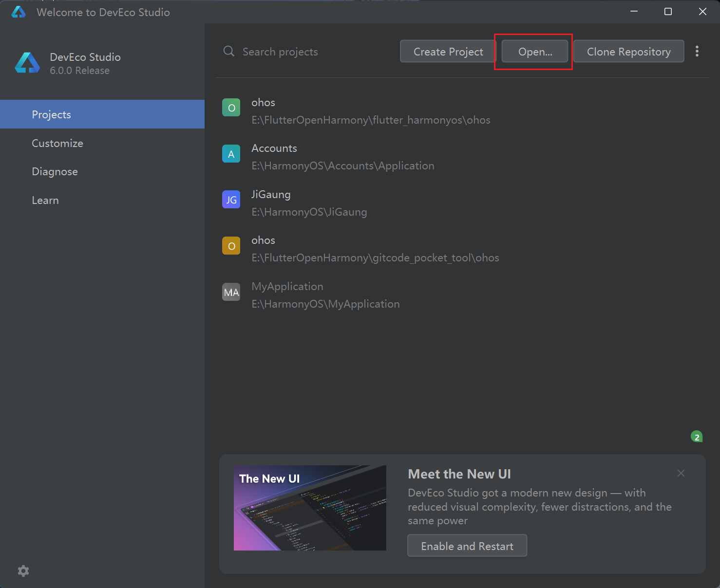720x588 pixels.
Task: Close the DevEco Studio welcome window
Action: (702, 11)
